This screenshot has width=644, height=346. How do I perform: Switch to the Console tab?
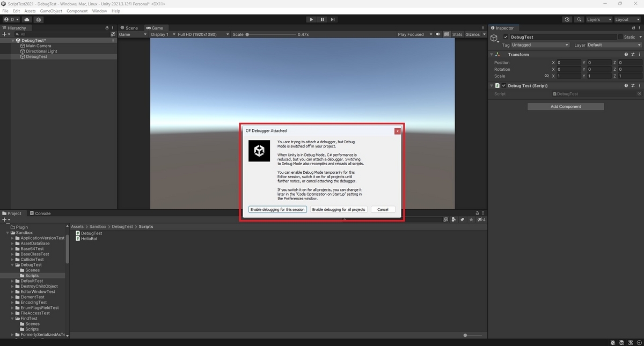(40, 214)
